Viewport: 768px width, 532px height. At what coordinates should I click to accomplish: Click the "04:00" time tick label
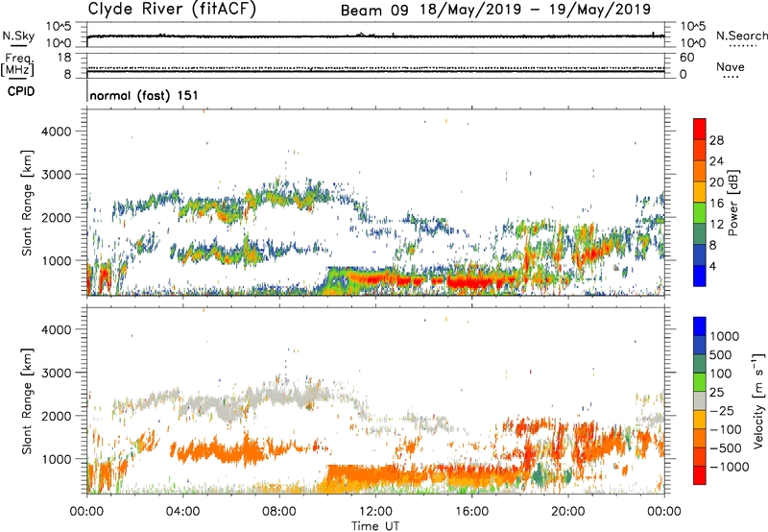coord(182,512)
